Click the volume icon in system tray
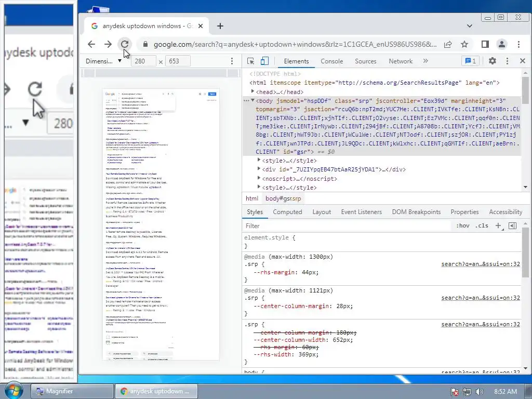 pos(479,392)
